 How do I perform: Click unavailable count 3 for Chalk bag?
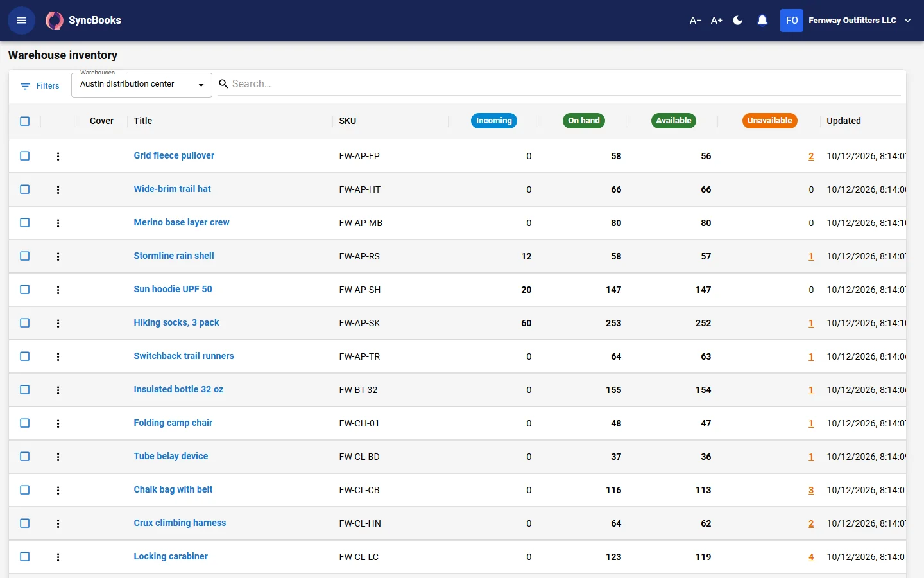[x=811, y=490]
